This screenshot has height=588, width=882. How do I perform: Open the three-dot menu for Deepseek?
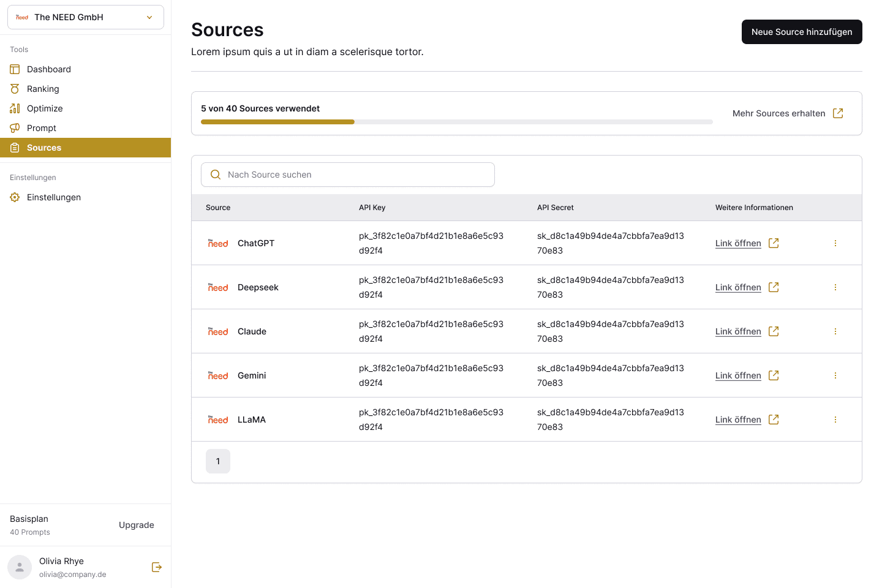pos(835,287)
